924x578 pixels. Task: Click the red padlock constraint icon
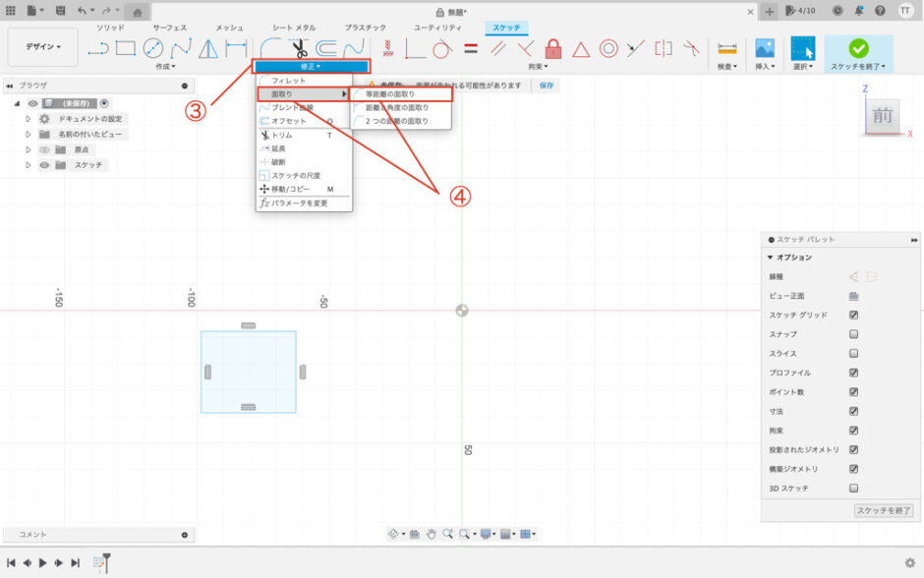click(x=553, y=48)
